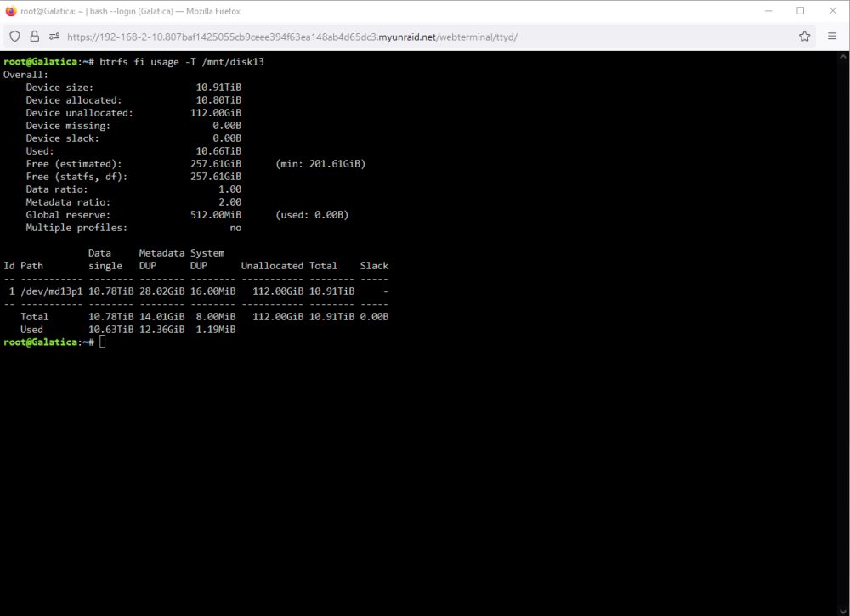Open the site permissions icon in address bar

click(x=54, y=37)
